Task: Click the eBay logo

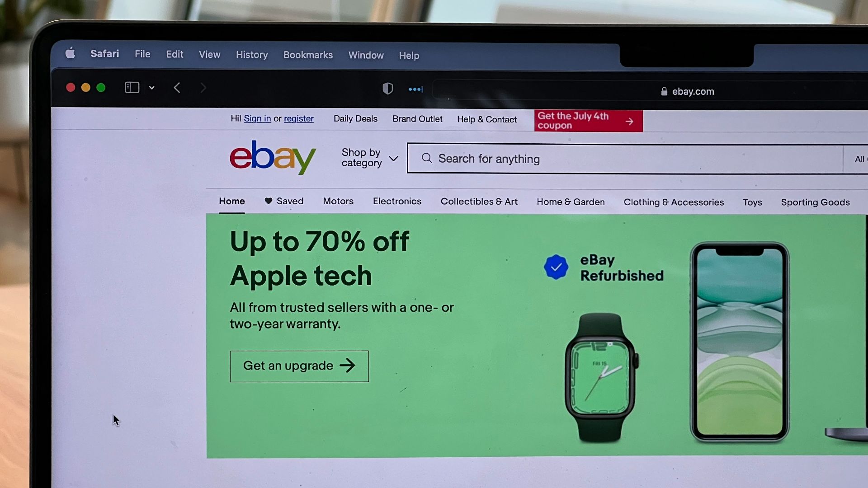Action: click(x=273, y=157)
